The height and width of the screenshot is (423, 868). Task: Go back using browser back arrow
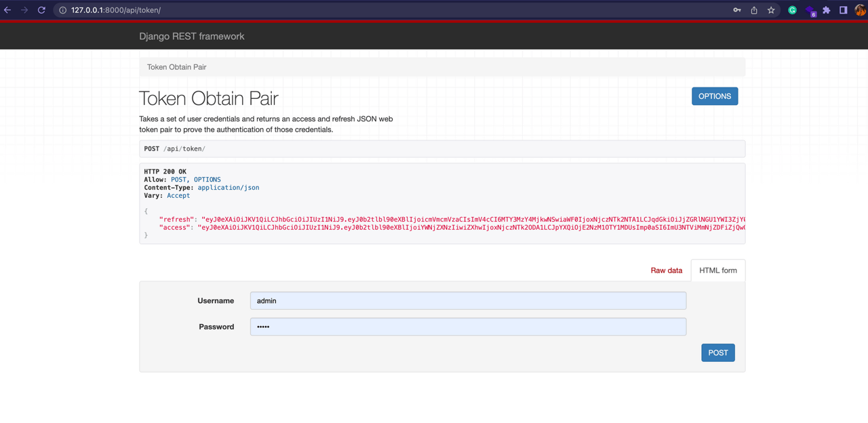coord(7,10)
